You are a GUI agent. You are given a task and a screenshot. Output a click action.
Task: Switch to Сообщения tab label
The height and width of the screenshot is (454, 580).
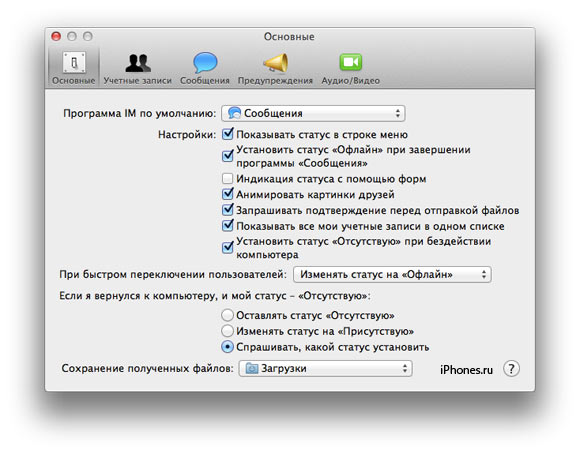[205, 81]
